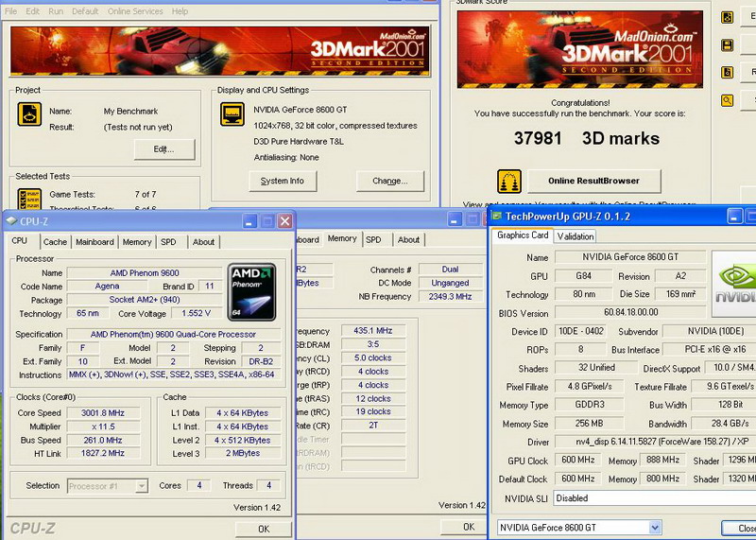Open the Help menu in 3DMark2001
Viewport: 756px width, 540px height.
click(x=180, y=11)
